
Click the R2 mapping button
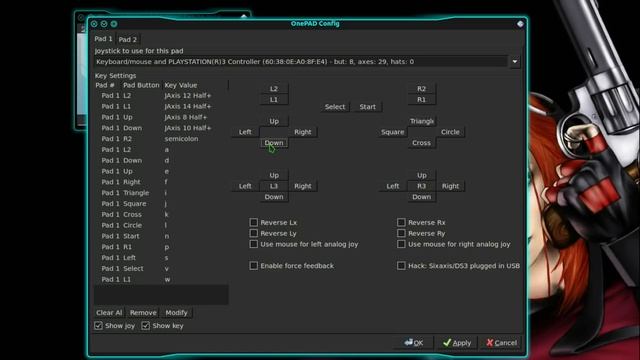421,89
